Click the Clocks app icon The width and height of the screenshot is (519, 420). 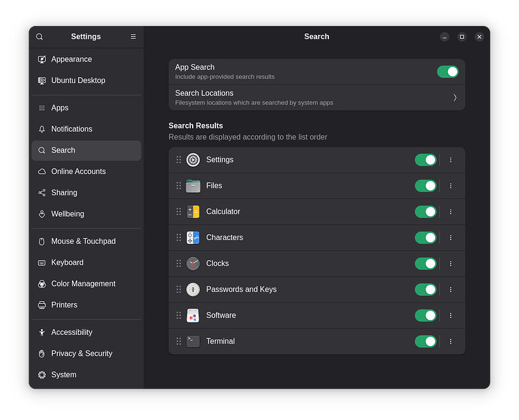193,264
